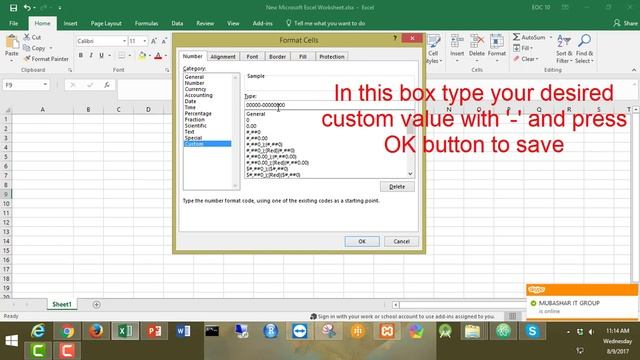Open Firefox from the taskbar
This screenshot has height=360, width=640.
(x=96, y=331)
